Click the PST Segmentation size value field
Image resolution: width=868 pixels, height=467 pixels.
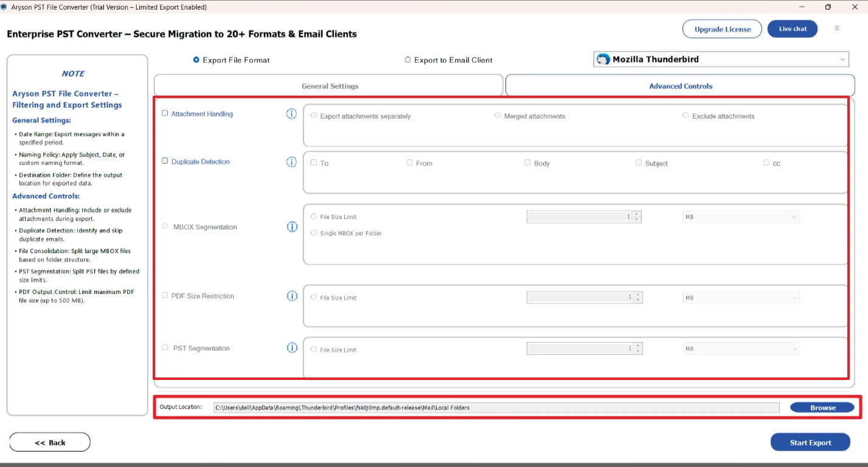pyautogui.click(x=580, y=349)
